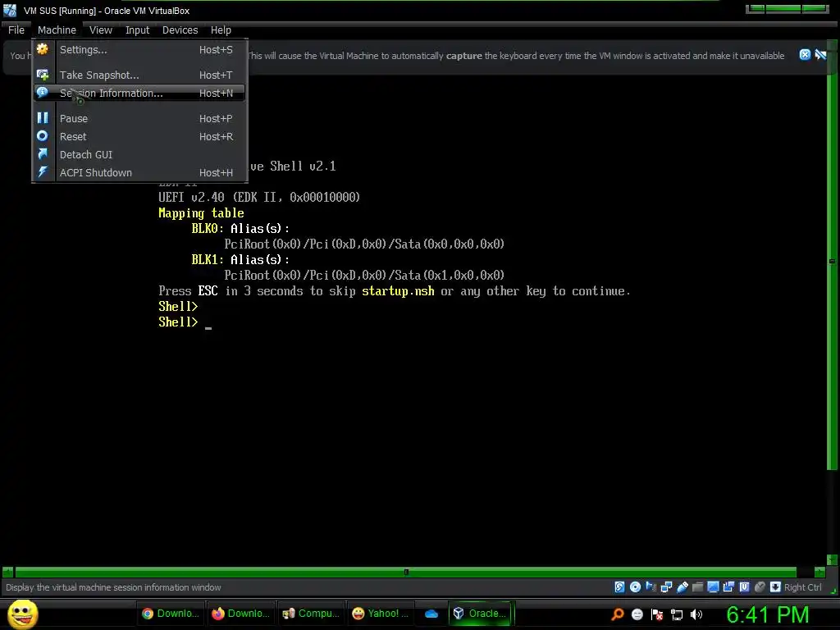Switch to Firefox Downloads taskbar button
The height and width of the screenshot is (630, 840).
[241, 614]
